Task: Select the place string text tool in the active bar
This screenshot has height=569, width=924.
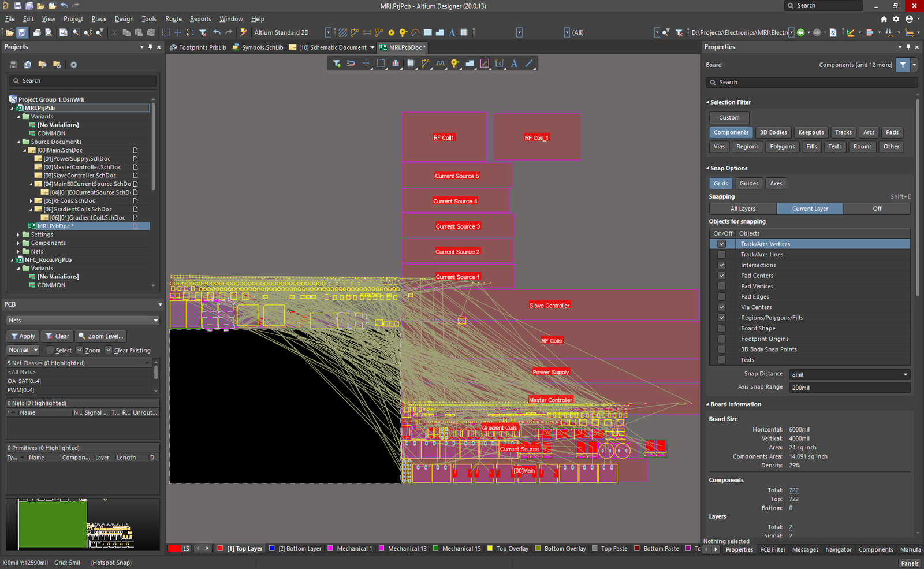Action: [x=514, y=64]
